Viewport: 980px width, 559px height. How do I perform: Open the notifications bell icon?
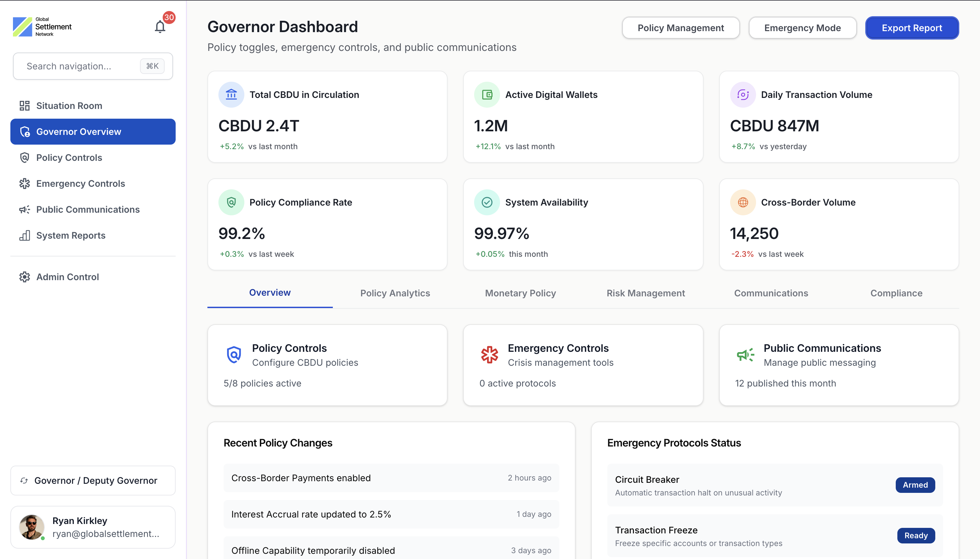(160, 27)
